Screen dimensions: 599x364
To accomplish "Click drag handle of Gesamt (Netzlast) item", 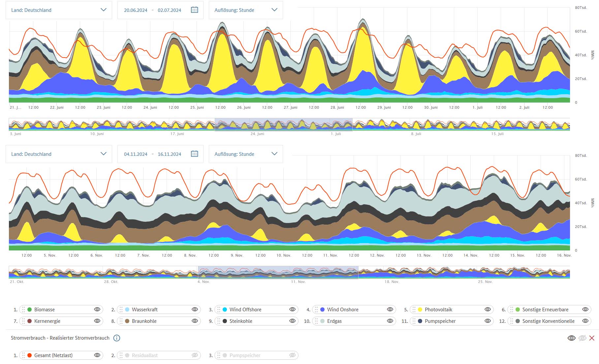I will [23, 355].
